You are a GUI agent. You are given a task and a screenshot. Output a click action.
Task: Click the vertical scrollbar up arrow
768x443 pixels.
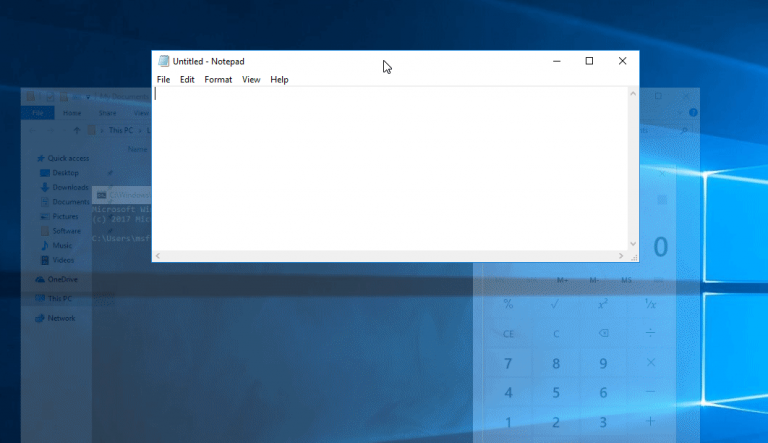(633, 94)
